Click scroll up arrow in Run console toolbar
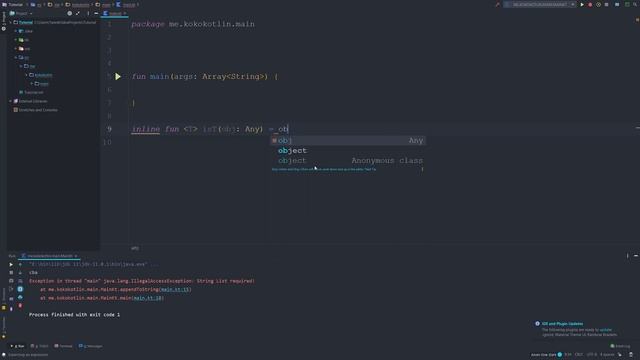Image resolution: width=640 pixels, height=360 pixels. point(20,264)
